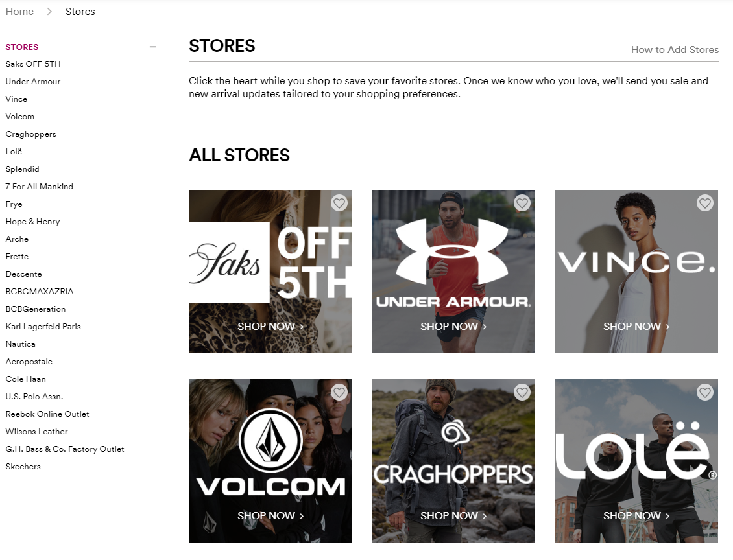Go to Skechers in store list
733x560 pixels.
point(23,467)
